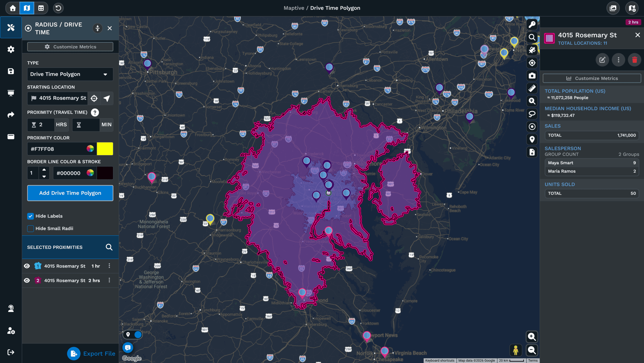Click the starting location input field

(x=58, y=98)
